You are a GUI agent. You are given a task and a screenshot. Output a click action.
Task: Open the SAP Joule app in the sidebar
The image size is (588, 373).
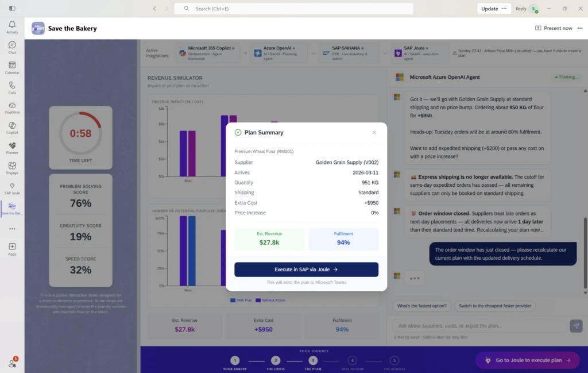12,189
